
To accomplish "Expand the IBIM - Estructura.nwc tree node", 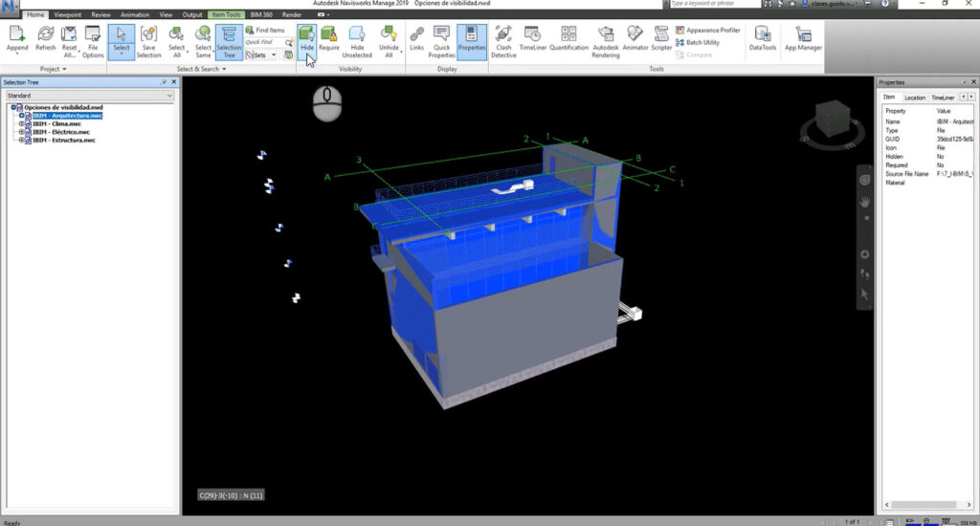I will 21,140.
